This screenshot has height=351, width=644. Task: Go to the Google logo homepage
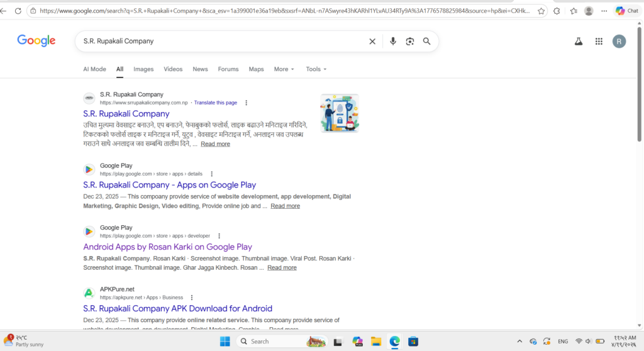[x=36, y=41]
